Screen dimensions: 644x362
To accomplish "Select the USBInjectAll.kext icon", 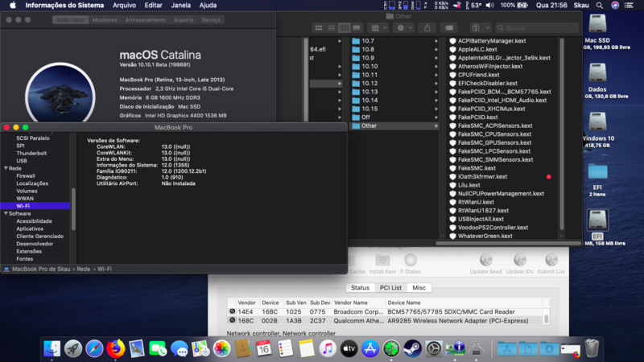I will click(452, 219).
